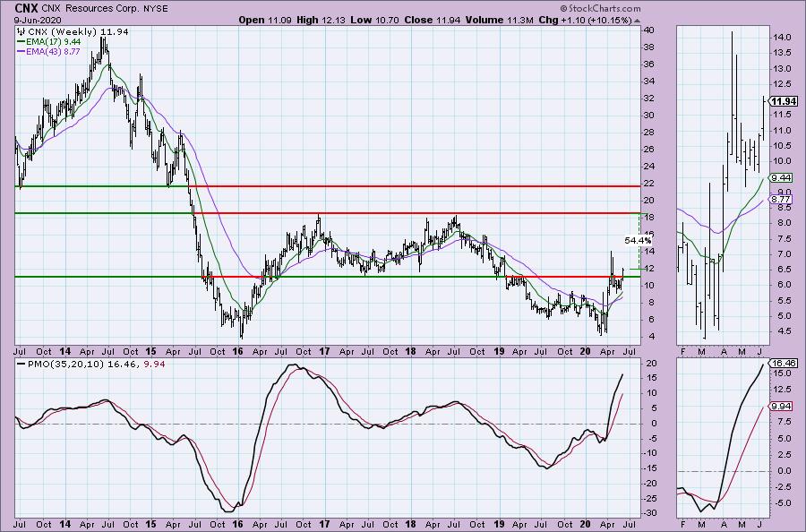The width and height of the screenshot is (806, 532).
Task: Click the 40 mark on the main price axis
Action: (x=649, y=30)
